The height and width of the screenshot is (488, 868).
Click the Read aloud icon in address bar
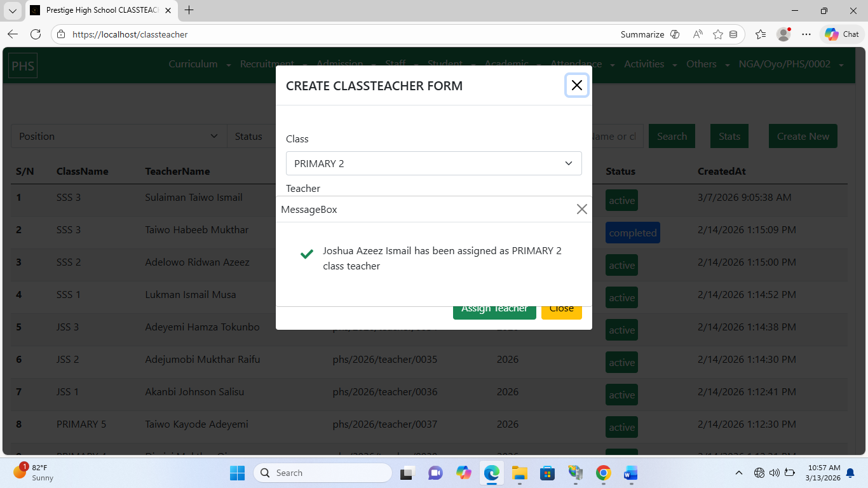click(x=698, y=34)
